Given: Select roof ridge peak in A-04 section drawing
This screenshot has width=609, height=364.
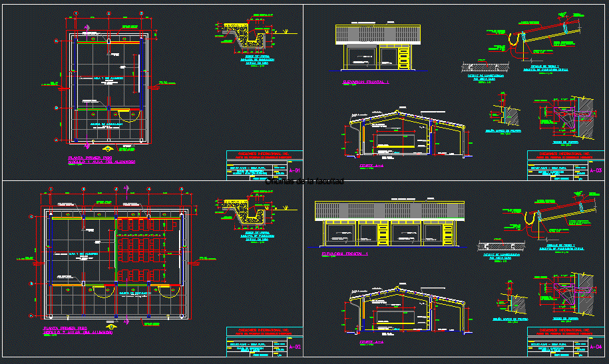Looking at the screenshot, I should point(399,291).
